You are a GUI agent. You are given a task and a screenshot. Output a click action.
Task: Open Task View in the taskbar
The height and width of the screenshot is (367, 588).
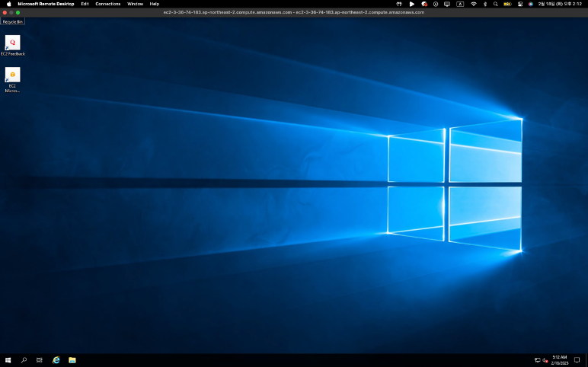click(40, 360)
